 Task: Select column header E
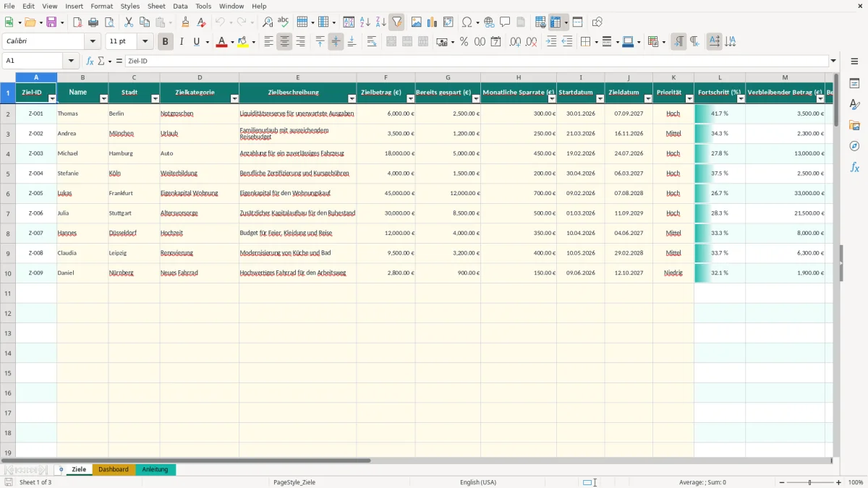point(297,77)
